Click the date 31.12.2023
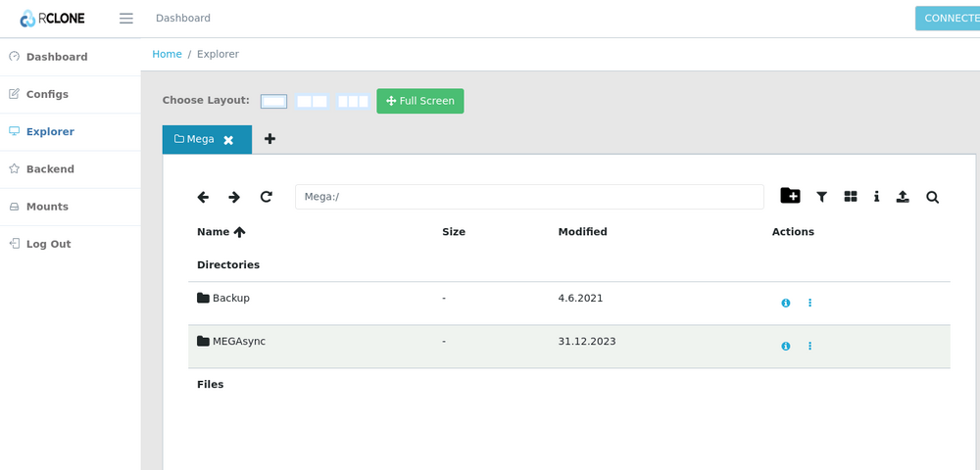980x470 pixels. click(x=587, y=342)
